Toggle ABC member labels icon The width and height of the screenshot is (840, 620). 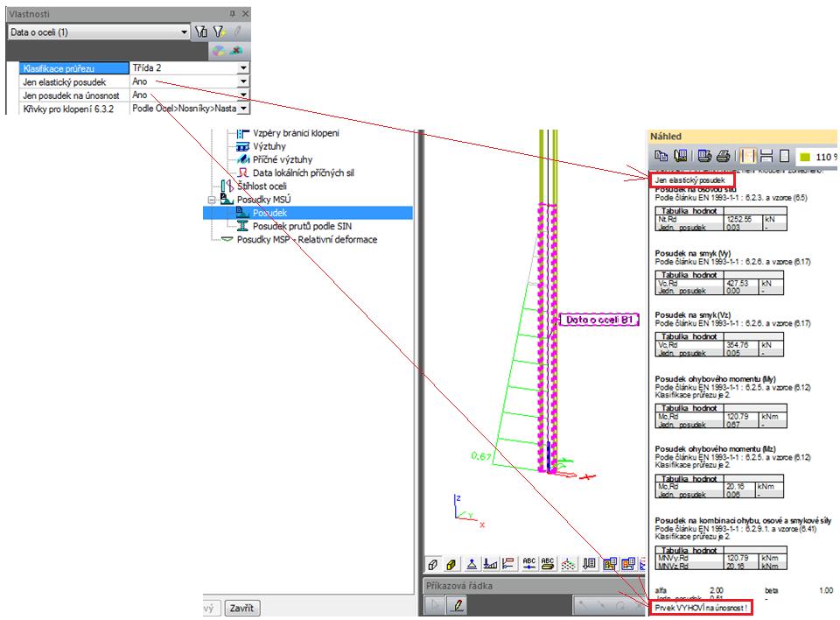point(548,564)
